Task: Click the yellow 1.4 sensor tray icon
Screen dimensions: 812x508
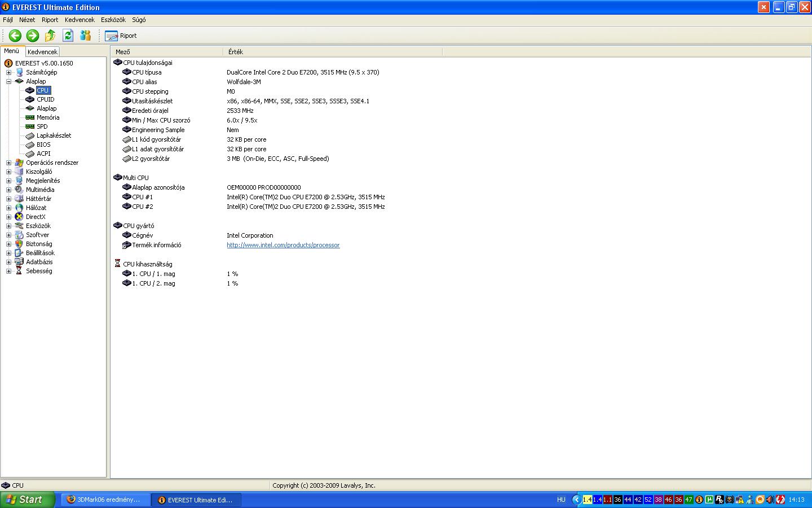Action: (x=588, y=500)
